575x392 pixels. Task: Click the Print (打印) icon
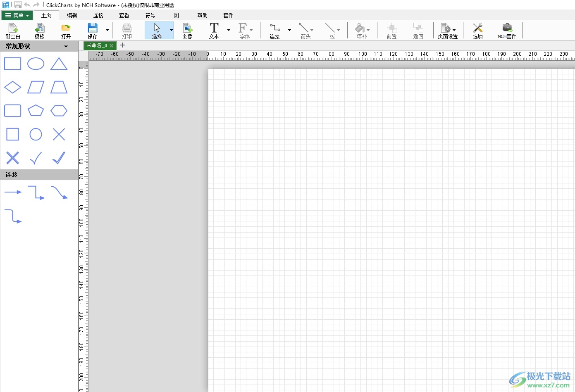point(127,31)
